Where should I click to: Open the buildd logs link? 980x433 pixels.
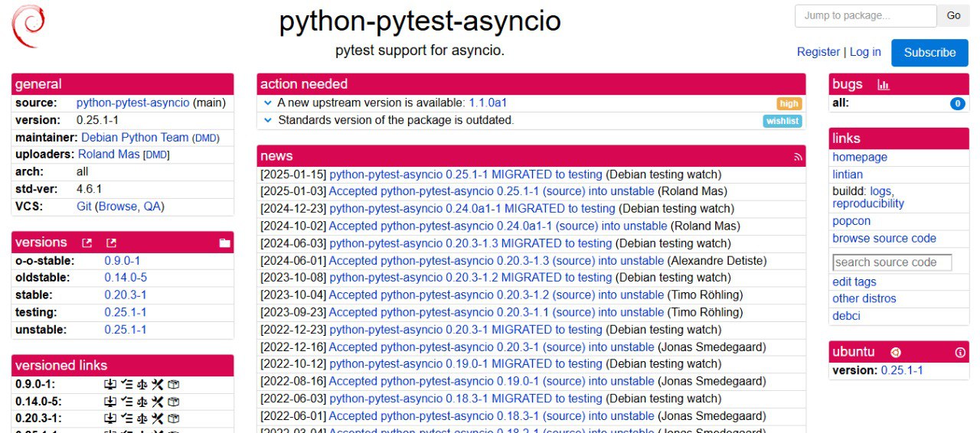(880, 190)
